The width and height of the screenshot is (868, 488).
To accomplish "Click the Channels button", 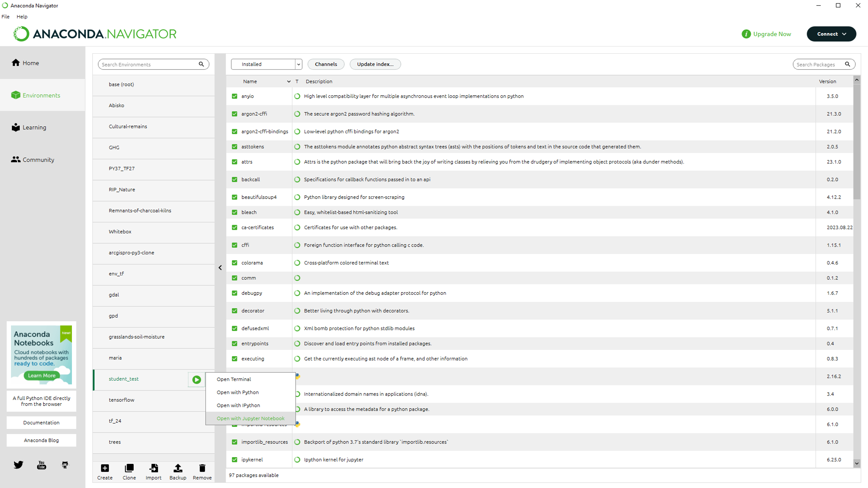I will point(326,64).
